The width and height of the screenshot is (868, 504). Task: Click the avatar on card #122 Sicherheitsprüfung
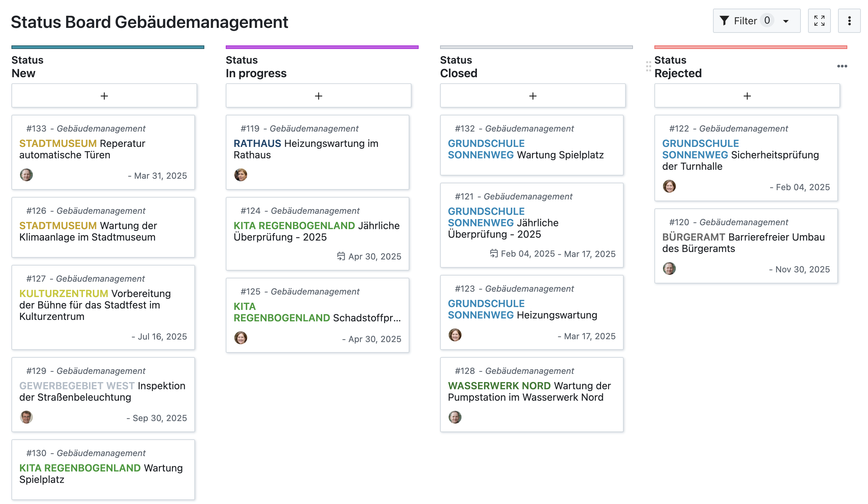[670, 186]
